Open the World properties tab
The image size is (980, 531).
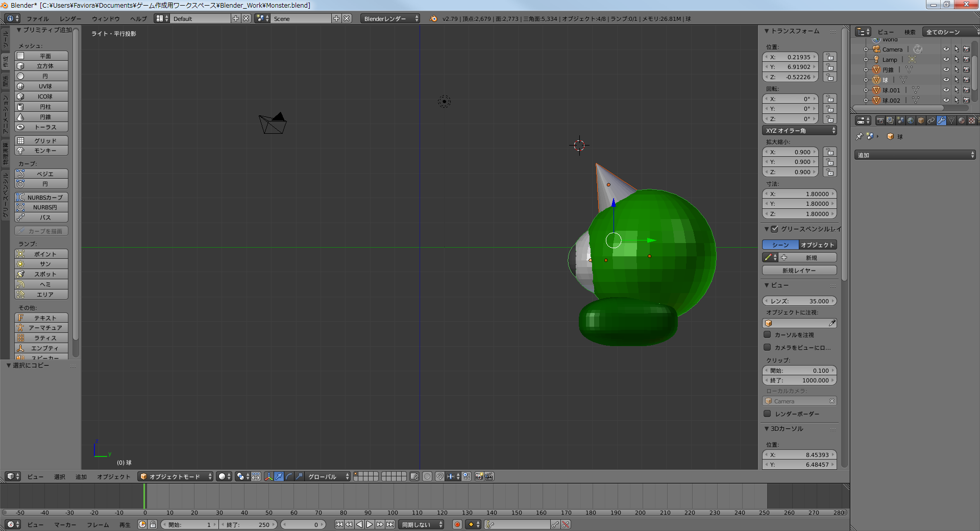tap(911, 120)
